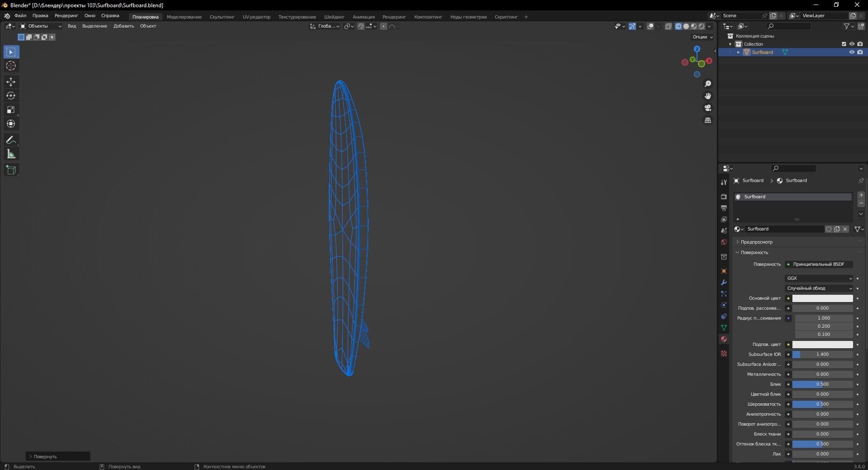The height and width of the screenshot is (470, 868).
Task: Switch viewport shading to rendered
Action: point(702,26)
